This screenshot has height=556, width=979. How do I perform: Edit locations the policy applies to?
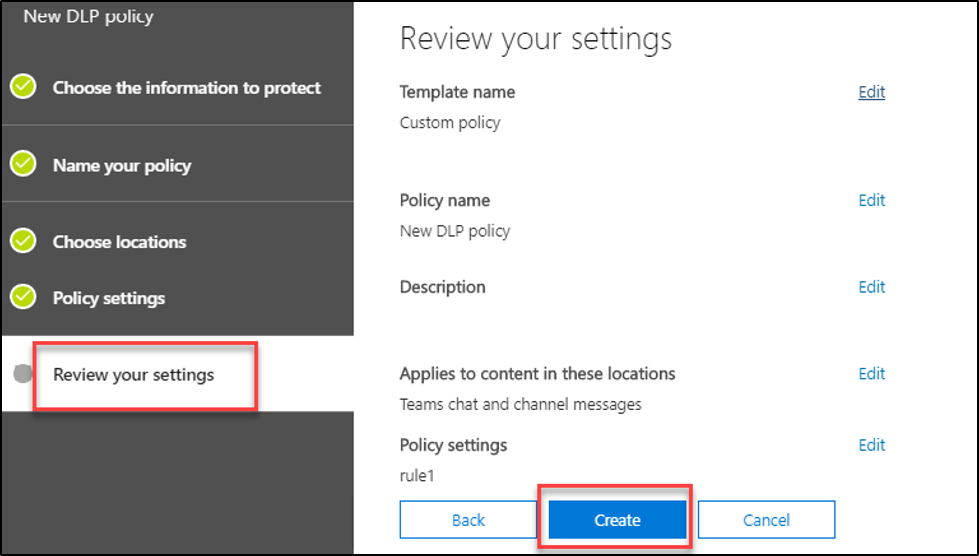point(871,374)
